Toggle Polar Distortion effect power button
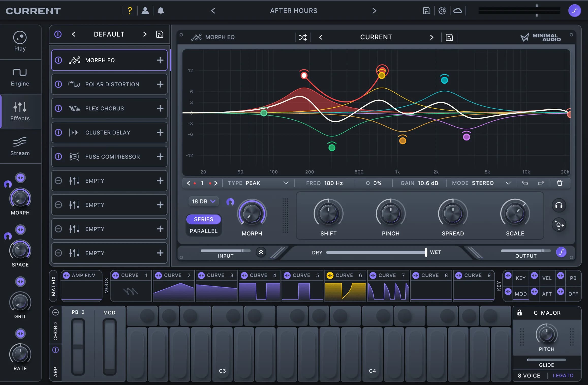This screenshot has width=588, height=385. point(58,84)
